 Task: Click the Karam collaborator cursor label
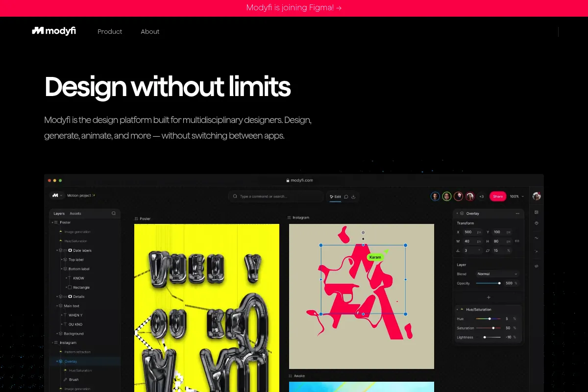click(x=375, y=257)
